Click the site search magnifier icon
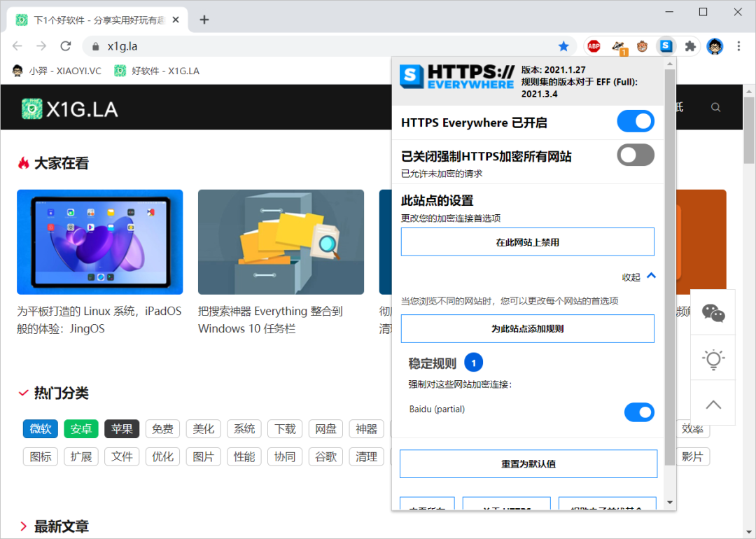756x539 pixels. click(x=715, y=107)
